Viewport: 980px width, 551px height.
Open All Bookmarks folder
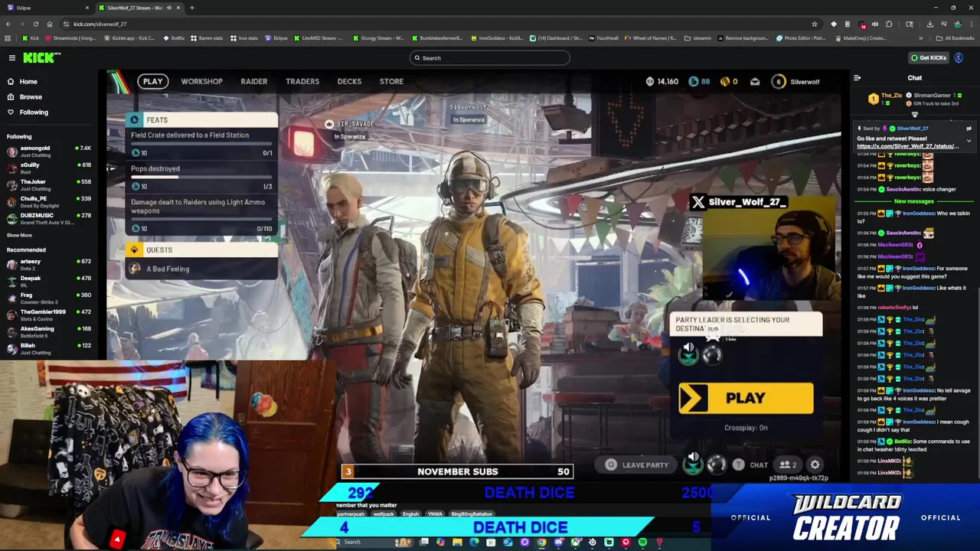tap(955, 38)
